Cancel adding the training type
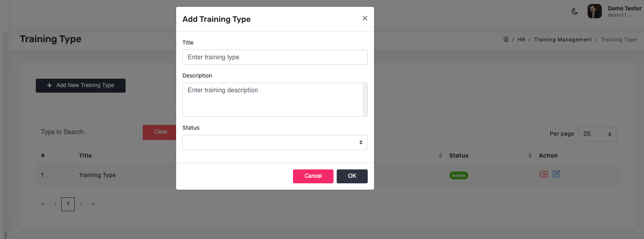Viewport: 644px width, 239px height. click(313, 176)
